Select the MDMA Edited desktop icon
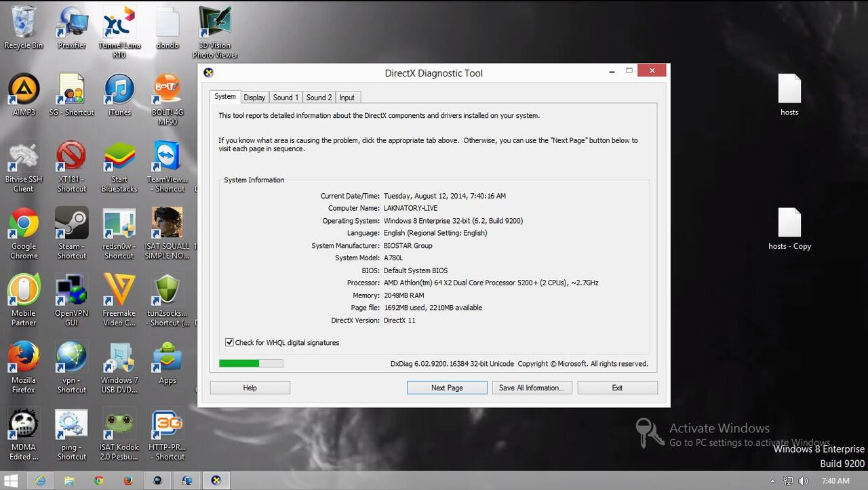Screen dimensions: 868x490 tap(24, 434)
